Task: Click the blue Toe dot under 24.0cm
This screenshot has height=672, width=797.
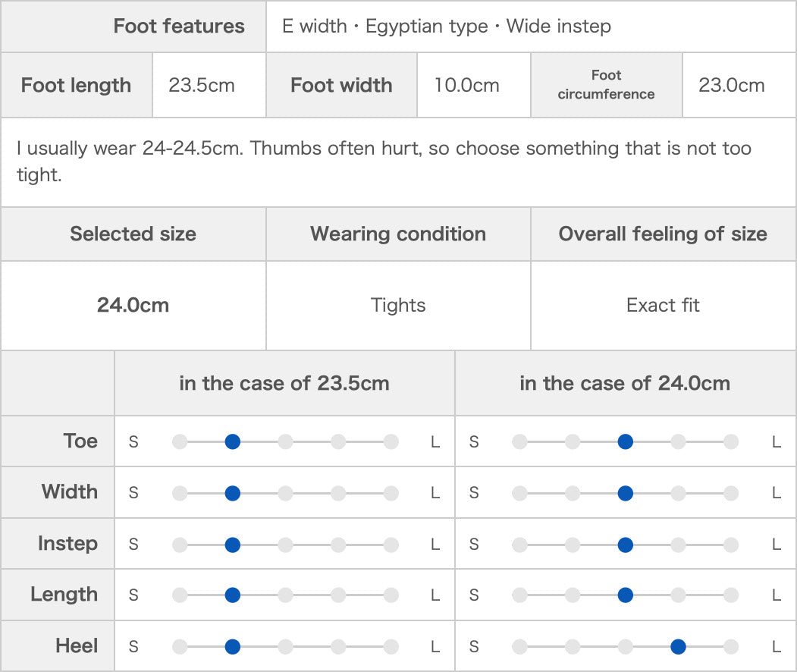Action: [x=625, y=441]
